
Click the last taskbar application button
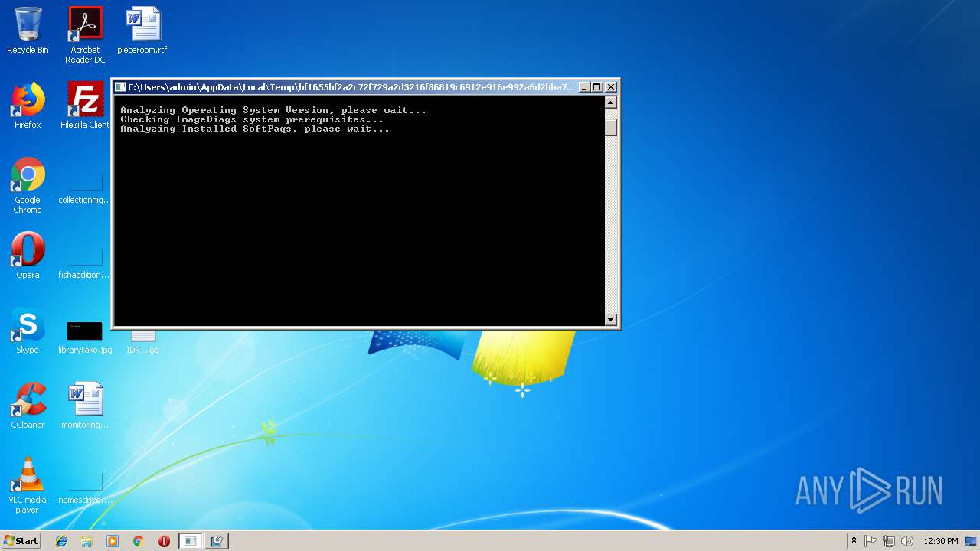216,541
